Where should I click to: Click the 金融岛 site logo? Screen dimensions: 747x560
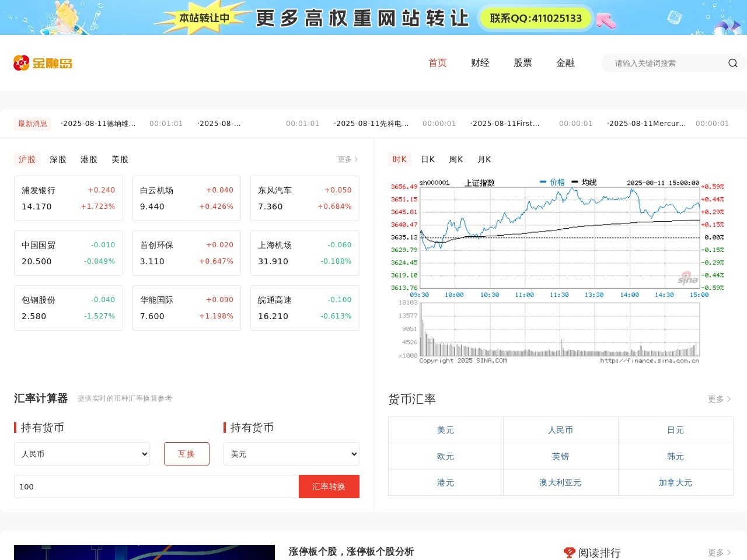click(42, 63)
